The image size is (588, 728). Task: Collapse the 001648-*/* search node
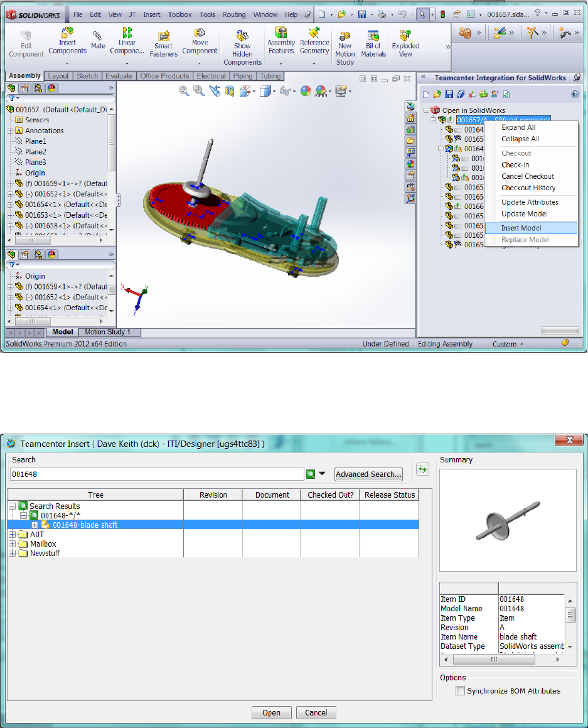click(x=23, y=515)
